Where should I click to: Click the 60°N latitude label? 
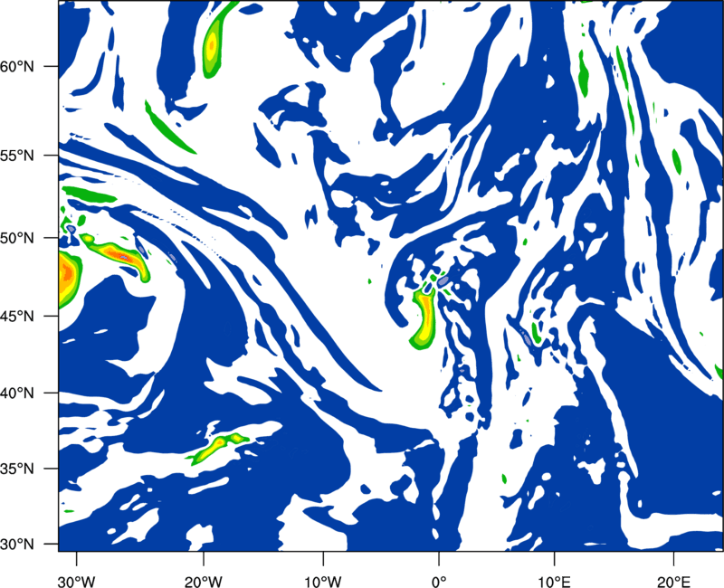[17, 66]
